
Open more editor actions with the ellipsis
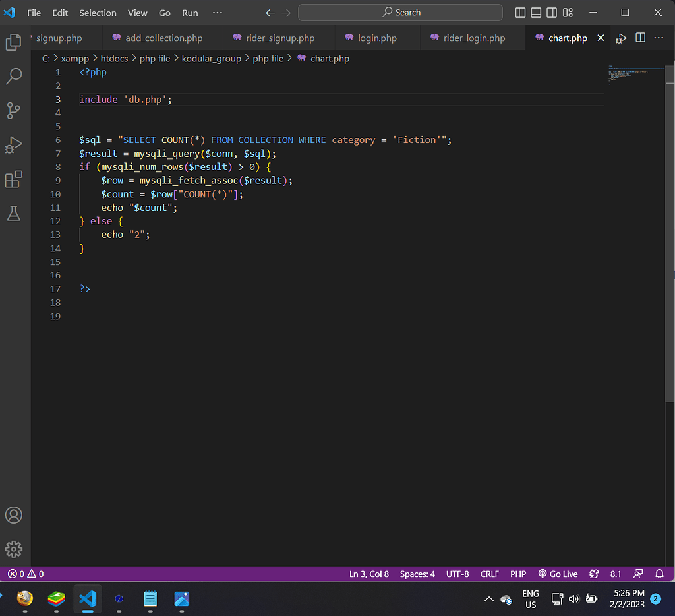click(659, 38)
